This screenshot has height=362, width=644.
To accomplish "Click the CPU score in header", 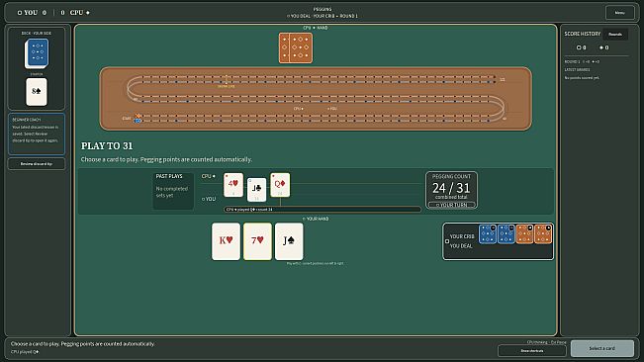I will pyautogui.click(x=75, y=13).
